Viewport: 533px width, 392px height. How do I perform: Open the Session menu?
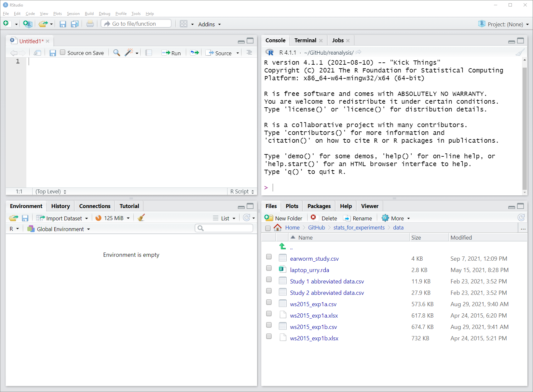click(73, 14)
